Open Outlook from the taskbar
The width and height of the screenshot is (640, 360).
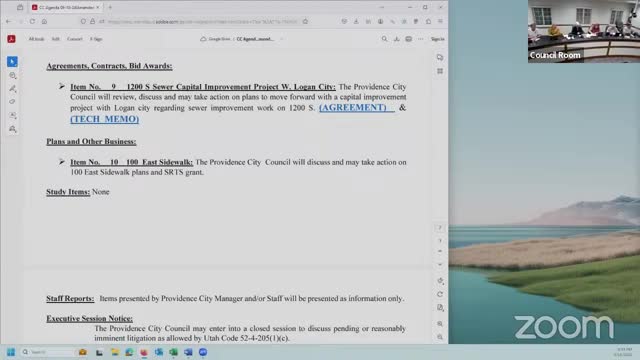159,352
